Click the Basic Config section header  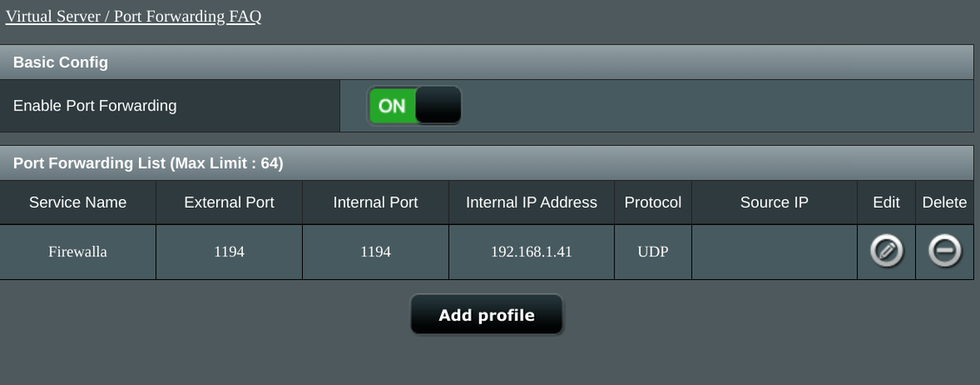tap(61, 62)
